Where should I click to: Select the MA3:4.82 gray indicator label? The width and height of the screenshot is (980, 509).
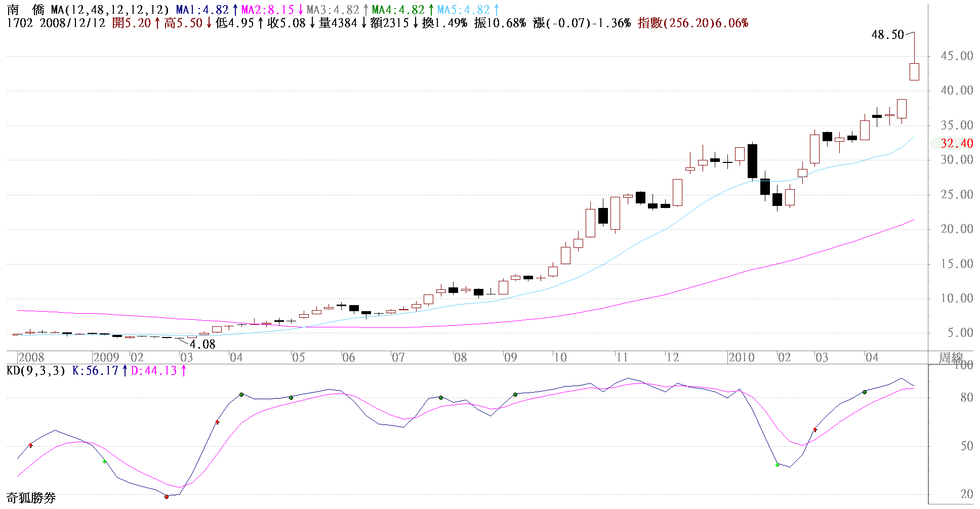coord(333,10)
